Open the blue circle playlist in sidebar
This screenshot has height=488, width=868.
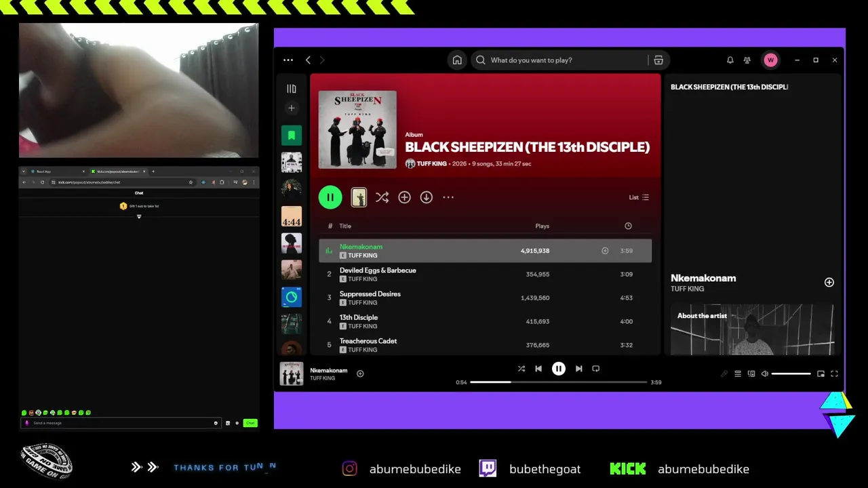tap(292, 297)
